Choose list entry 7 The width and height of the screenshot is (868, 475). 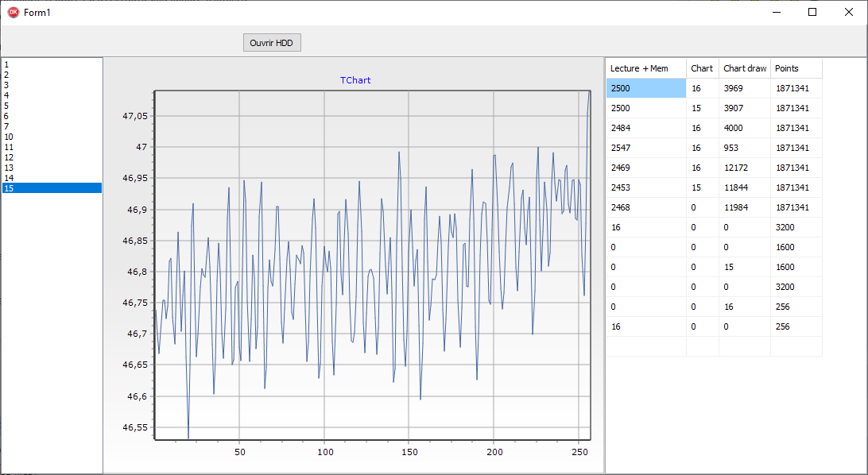(52, 126)
